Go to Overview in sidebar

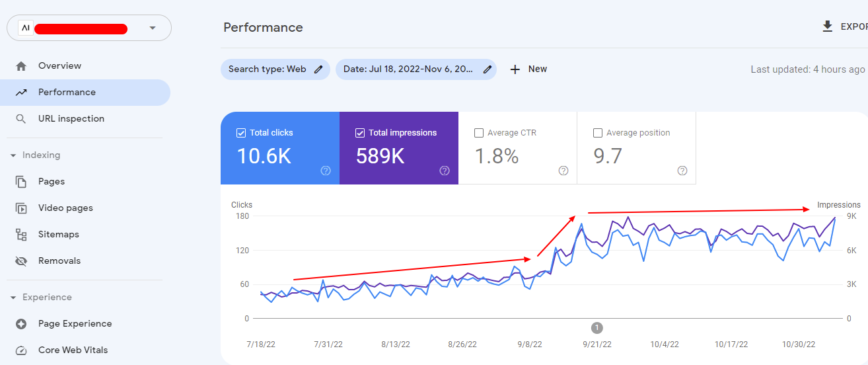(x=59, y=66)
